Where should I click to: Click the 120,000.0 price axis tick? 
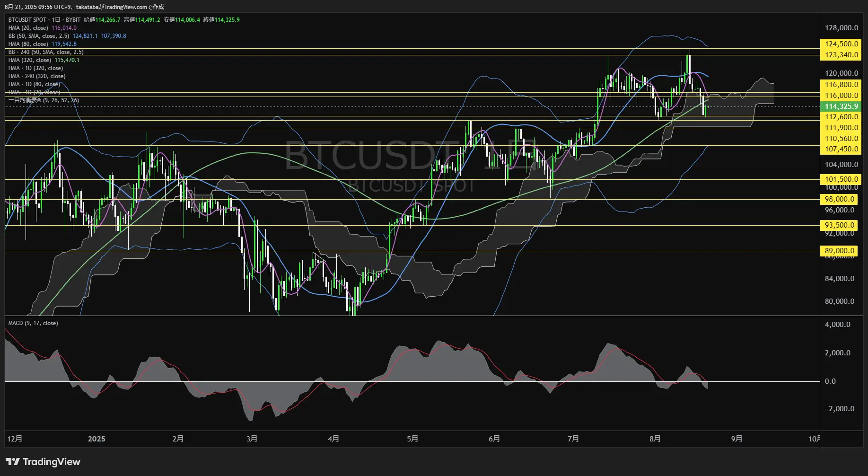pyautogui.click(x=841, y=73)
